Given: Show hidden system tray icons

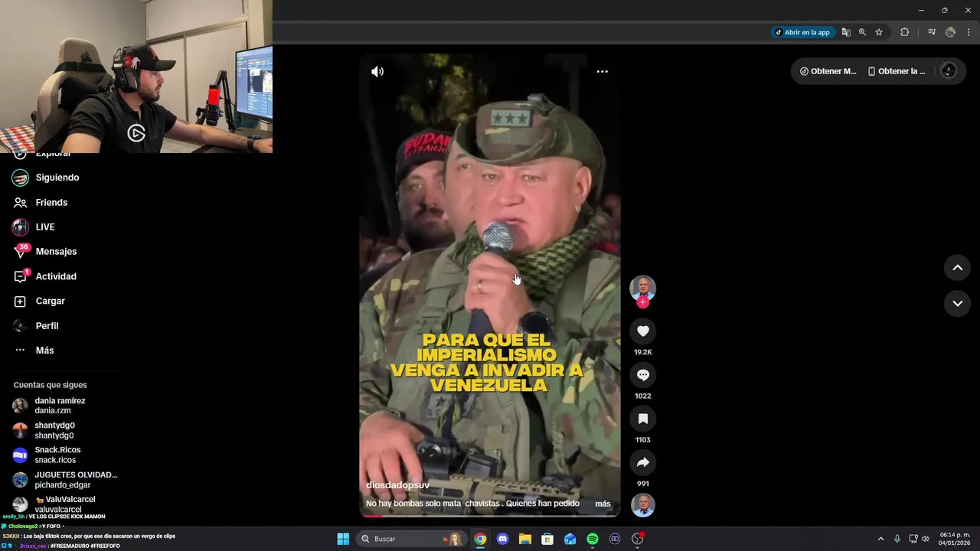Looking at the screenshot, I should (880, 539).
